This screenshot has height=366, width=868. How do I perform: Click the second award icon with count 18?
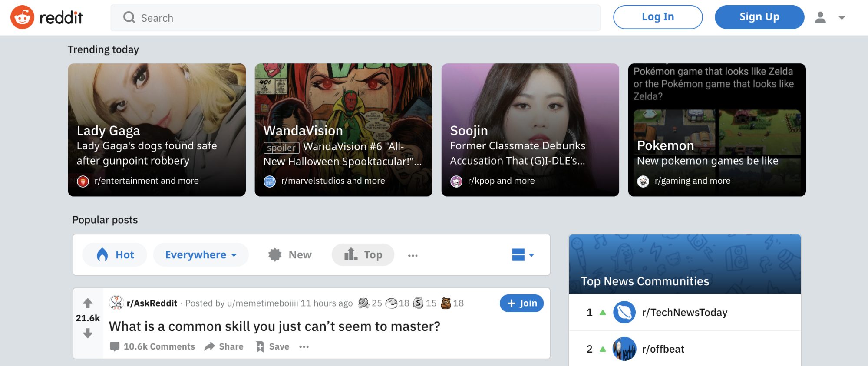pyautogui.click(x=391, y=303)
